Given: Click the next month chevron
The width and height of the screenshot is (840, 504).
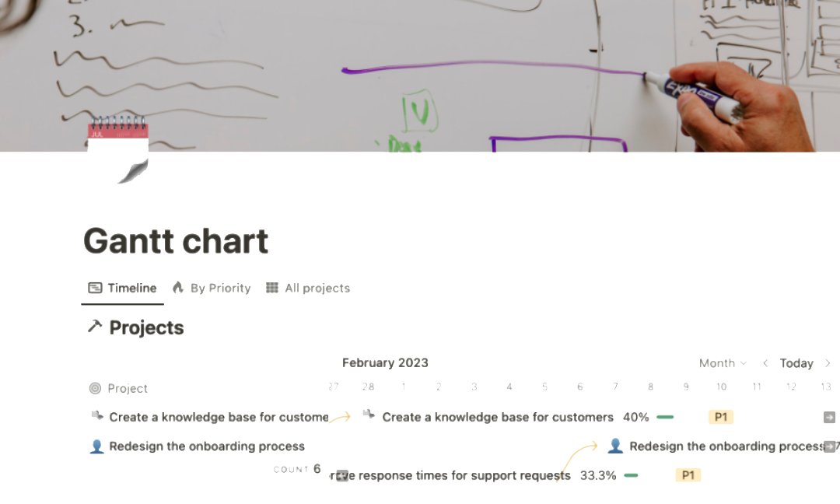Looking at the screenshot, I should (x=828, y=363).
